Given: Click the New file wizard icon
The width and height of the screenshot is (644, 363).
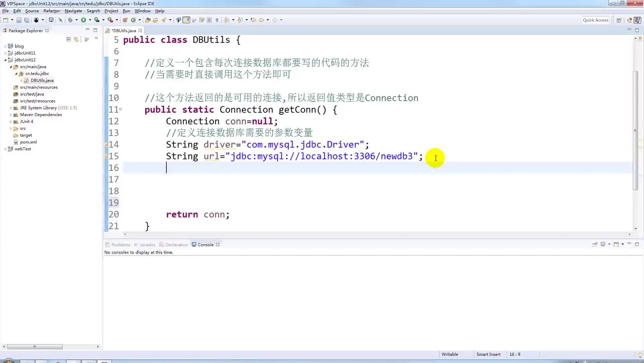Looking at the screenshot, I should point(6,20).
